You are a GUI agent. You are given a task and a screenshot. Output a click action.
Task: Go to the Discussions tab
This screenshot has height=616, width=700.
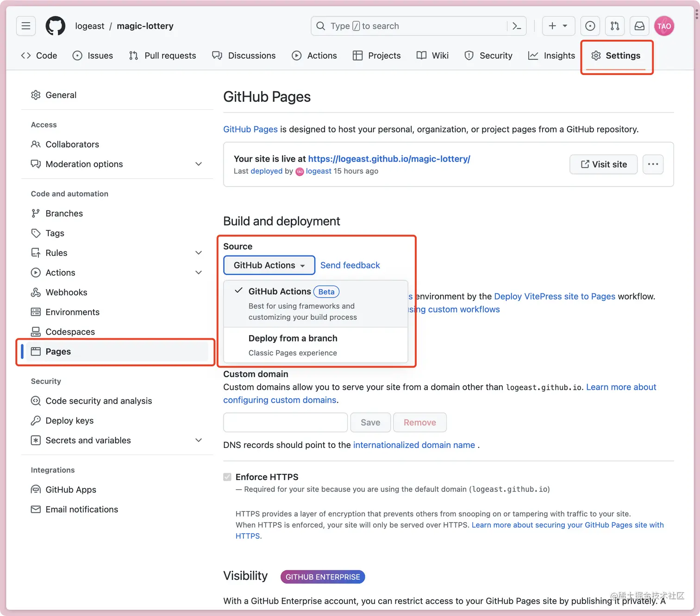244,56
